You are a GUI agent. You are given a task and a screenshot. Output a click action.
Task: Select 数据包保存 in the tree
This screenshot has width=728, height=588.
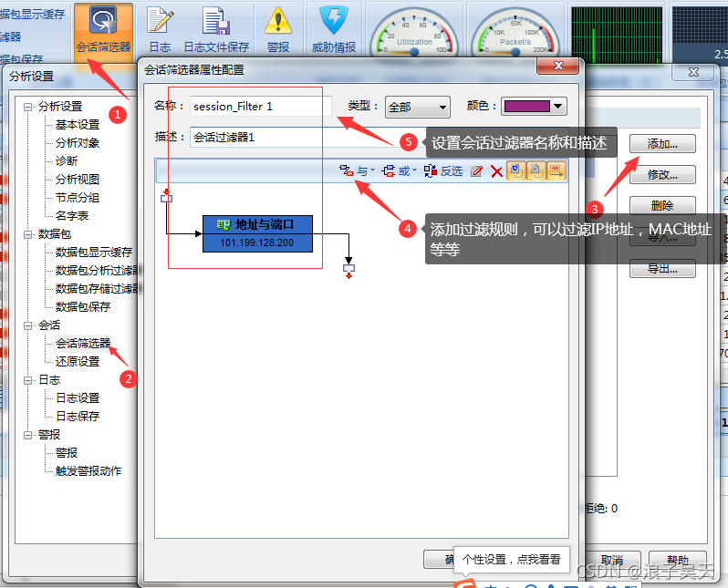(x=83, y=306)
